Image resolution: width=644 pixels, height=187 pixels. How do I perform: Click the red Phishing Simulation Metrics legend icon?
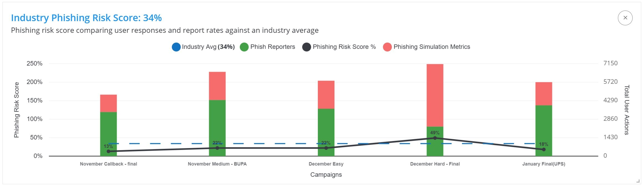(387, 47)
